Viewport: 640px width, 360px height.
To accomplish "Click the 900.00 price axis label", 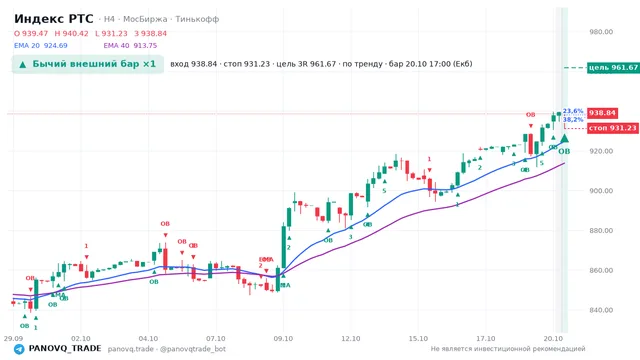I will coord(601,191).
